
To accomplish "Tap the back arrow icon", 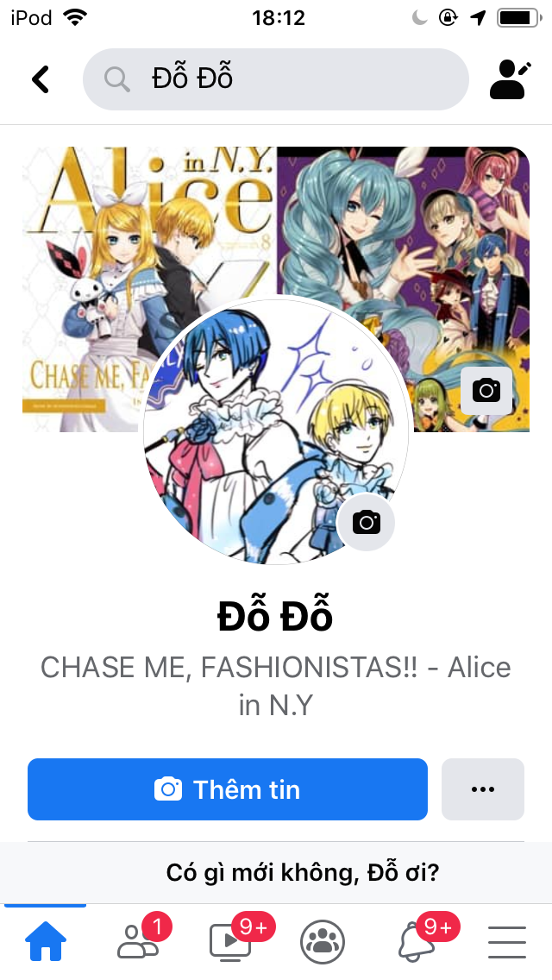I will (41, 79).
